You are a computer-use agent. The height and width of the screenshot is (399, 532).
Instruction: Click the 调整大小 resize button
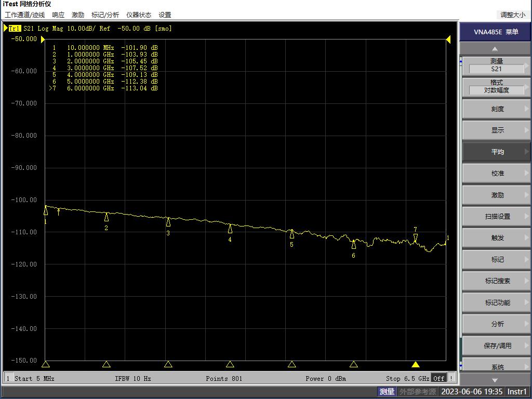coord(512,15)
